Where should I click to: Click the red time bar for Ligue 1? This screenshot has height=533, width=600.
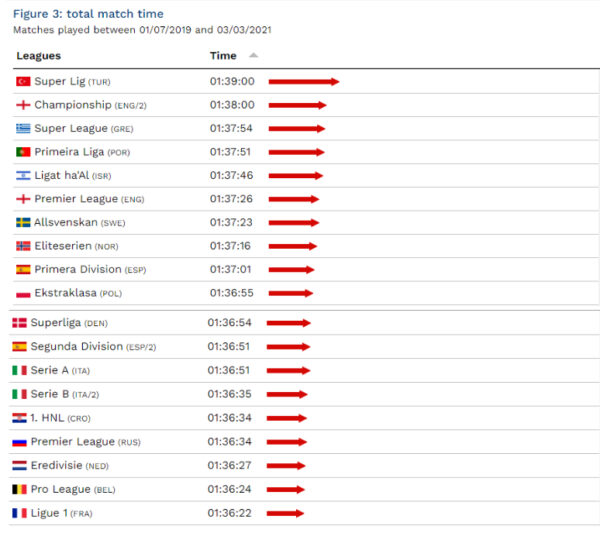tap(285, 514)
